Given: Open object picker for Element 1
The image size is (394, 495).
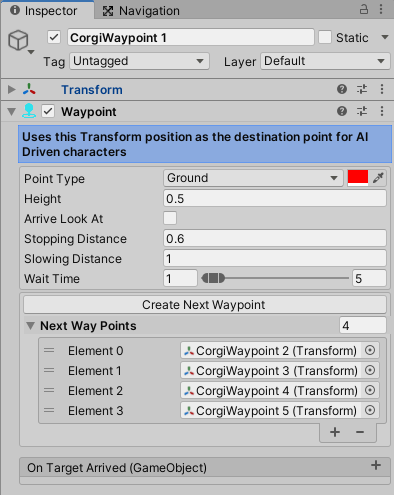Looking at the screenshot, I should click(x=370, y=370).
